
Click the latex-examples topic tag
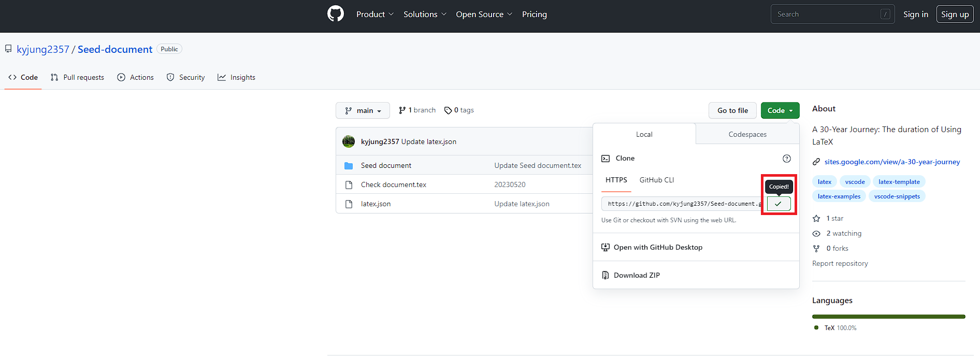[839, 196]
